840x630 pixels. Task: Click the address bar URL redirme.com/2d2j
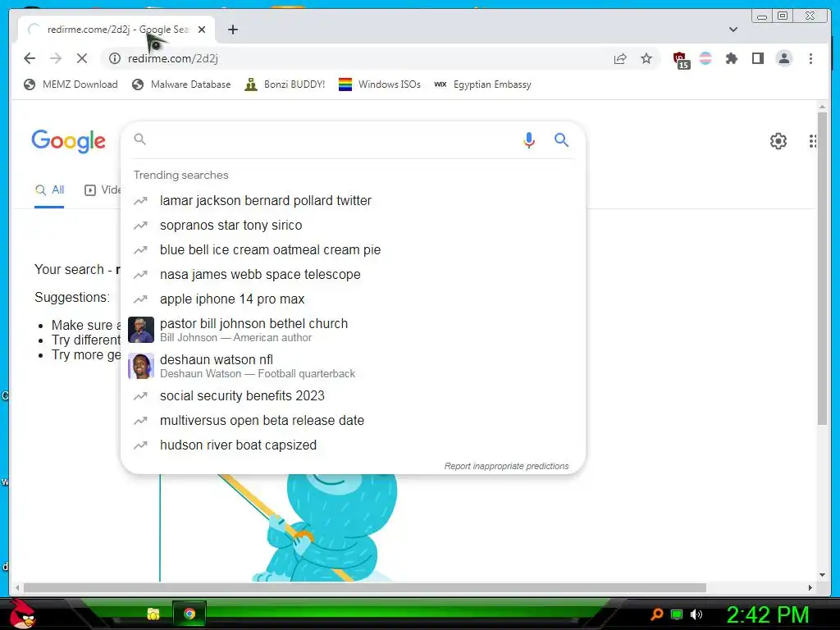(x=173, y=58)
